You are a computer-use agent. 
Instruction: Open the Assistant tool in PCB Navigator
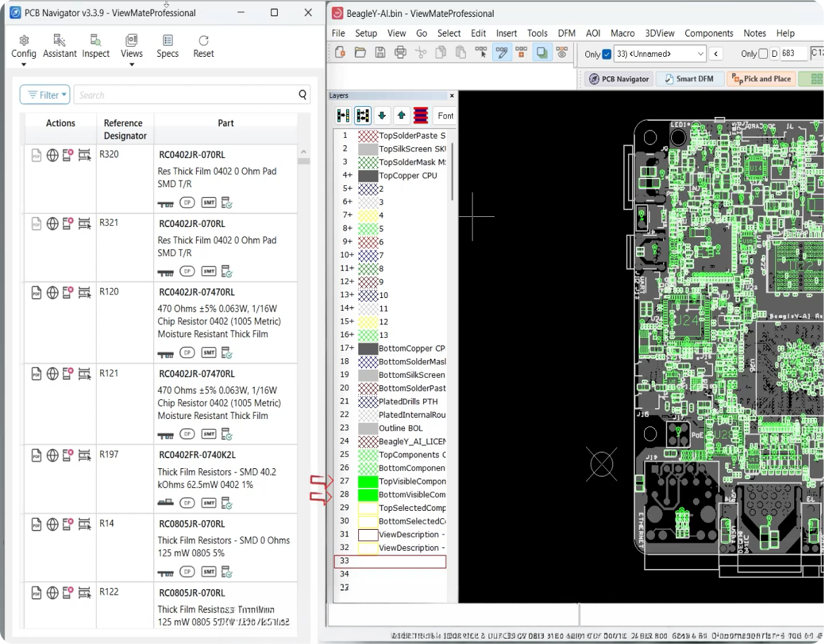[59, 47]
